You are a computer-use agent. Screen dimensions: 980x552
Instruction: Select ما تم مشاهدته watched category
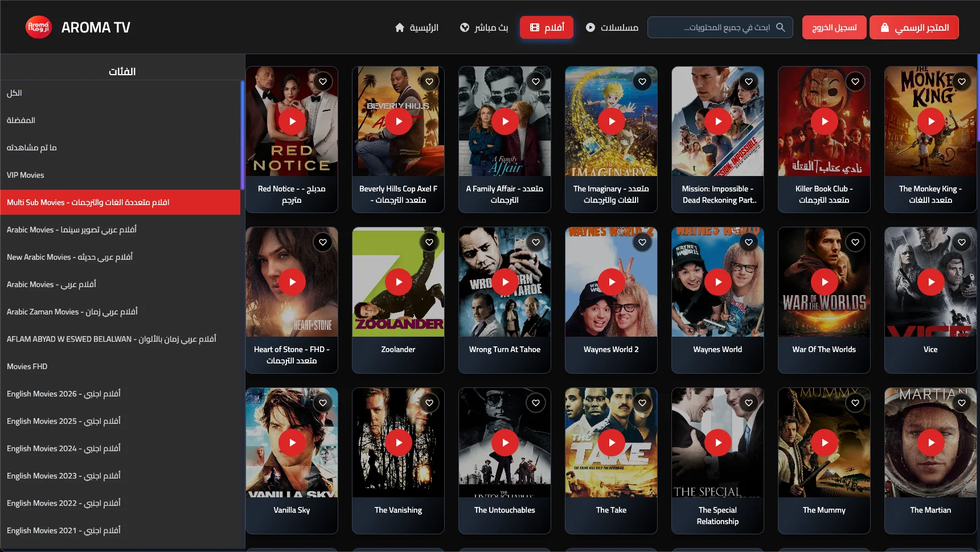120,148
